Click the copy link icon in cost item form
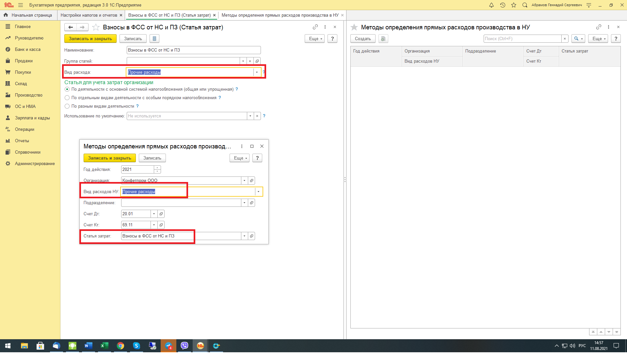This screenshot has height=364, width=627. pyautogui.click(x=315, y=27)
